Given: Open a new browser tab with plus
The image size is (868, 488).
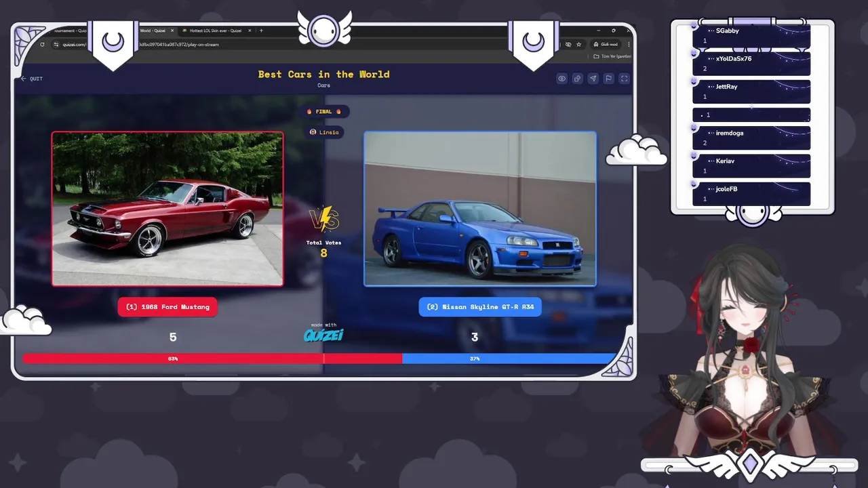Looking at the screenshot, I should click(261, 30).
